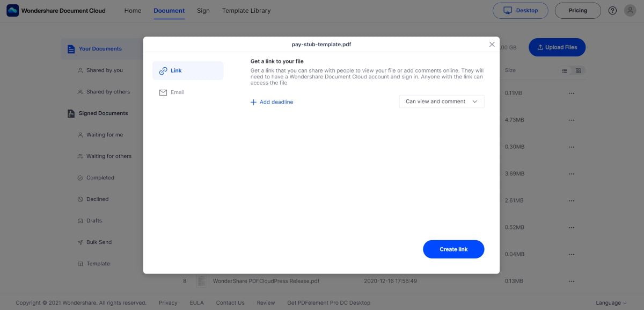Select the Document tab

coord(169,10)
